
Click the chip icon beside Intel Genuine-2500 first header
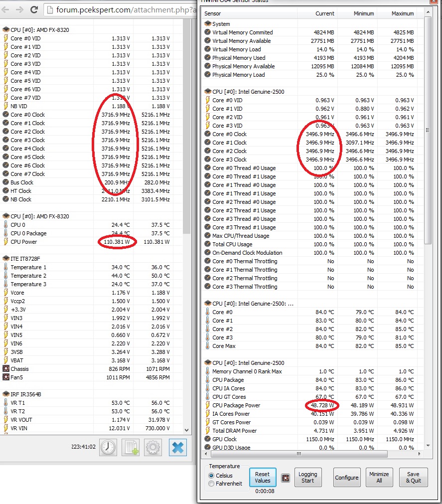click(207, 91)
